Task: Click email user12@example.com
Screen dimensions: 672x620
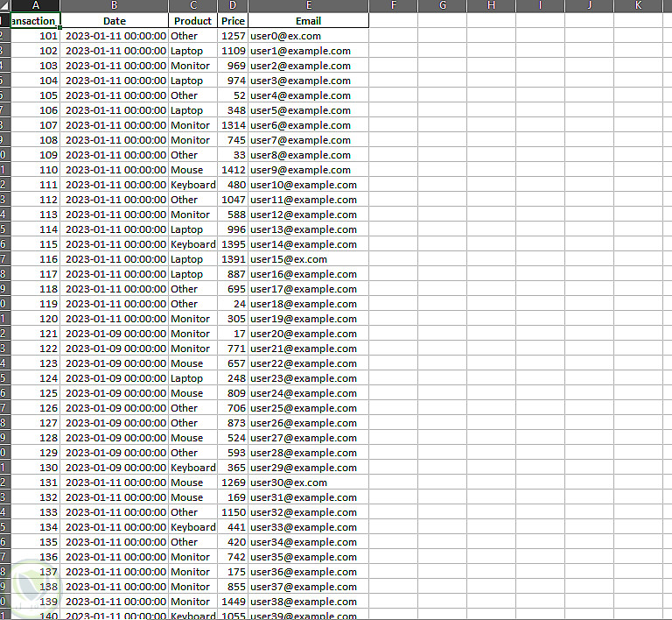Action: pos(309,215)
